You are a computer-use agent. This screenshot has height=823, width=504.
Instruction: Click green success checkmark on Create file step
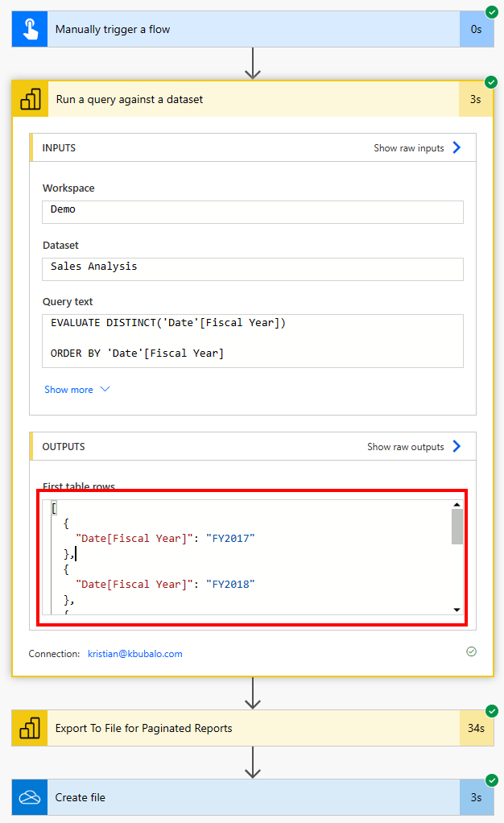(x=491, y=780)
